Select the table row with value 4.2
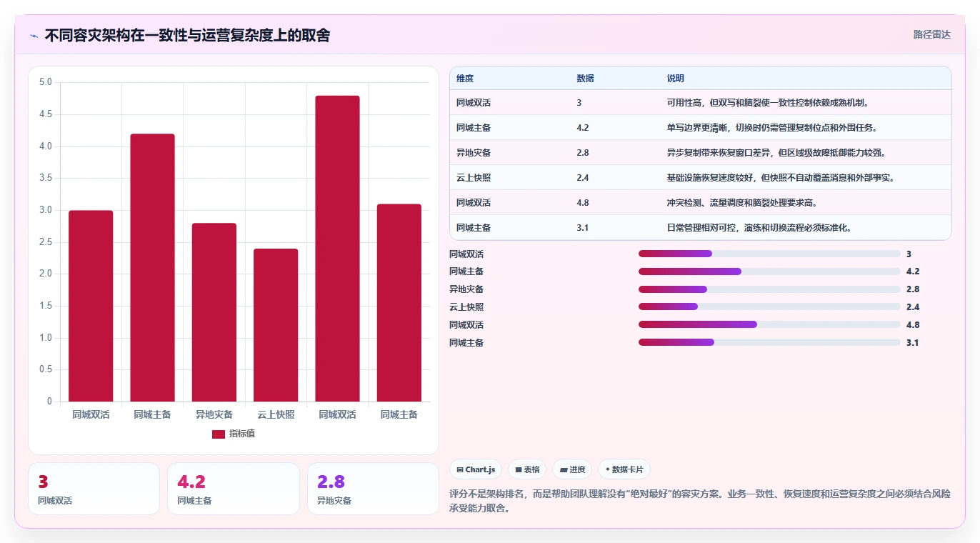Viewport: 980px width, 543px height. click(701, 127)
